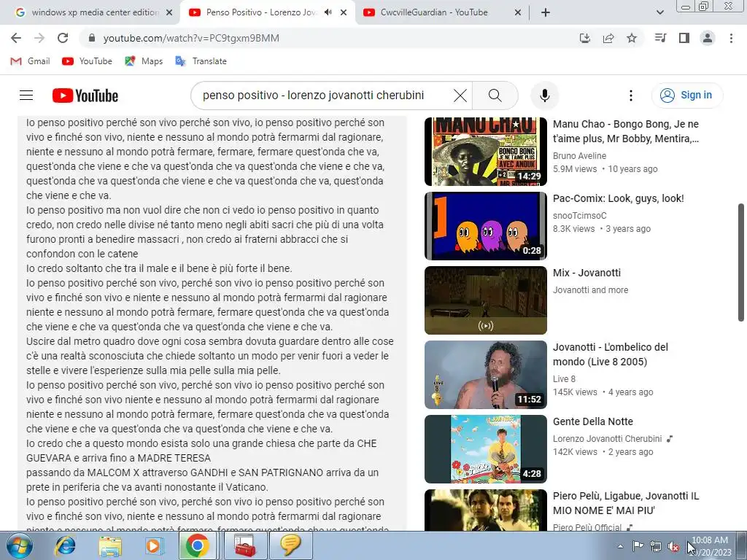Click into the YouTube search field
The width and height of the screenshot is (747, 560).
click(x=320, y=96)
